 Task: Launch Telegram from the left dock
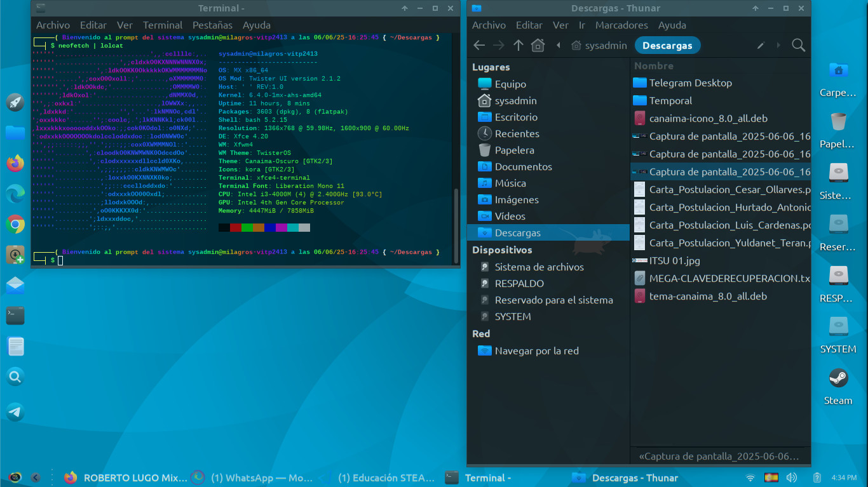pyautogui.click(x=15, y=411)
